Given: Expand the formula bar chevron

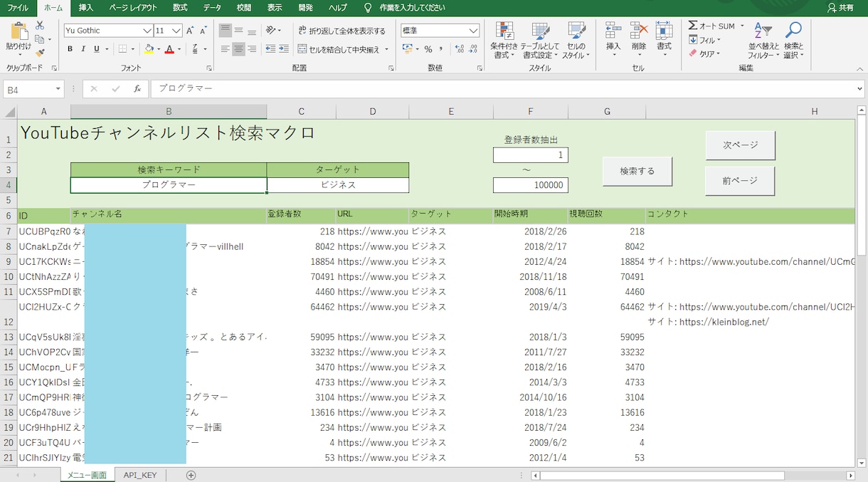Looking at the screenshot, I should pos(859,89).
